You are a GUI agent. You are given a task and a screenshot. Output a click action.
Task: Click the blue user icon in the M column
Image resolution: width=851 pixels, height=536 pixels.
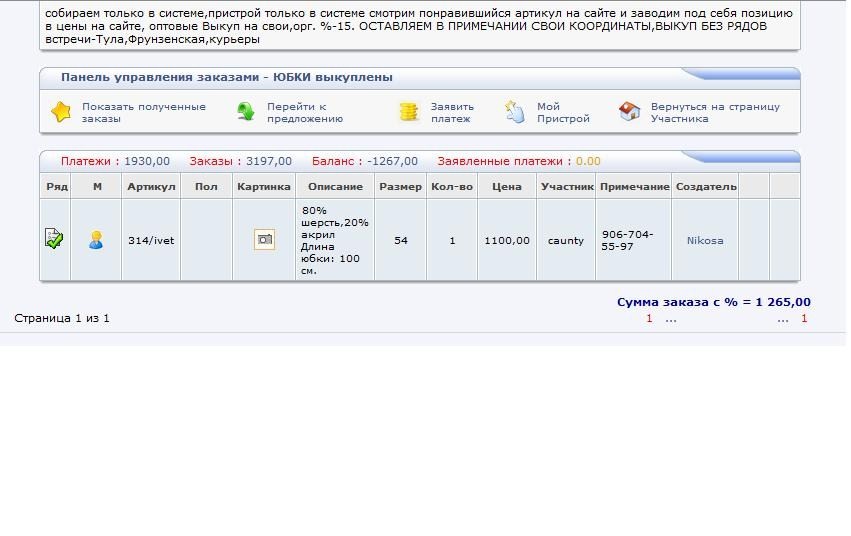tap(96, 240)
